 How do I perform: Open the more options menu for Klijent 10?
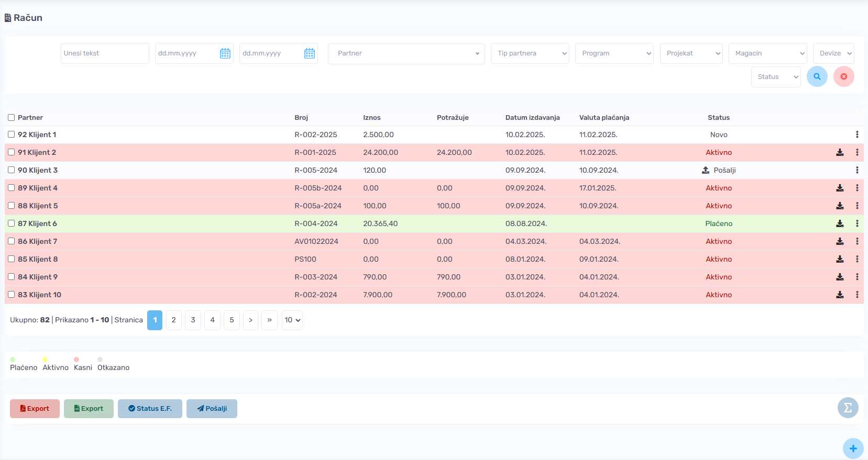pyautogui.click(x=857, y=295)
